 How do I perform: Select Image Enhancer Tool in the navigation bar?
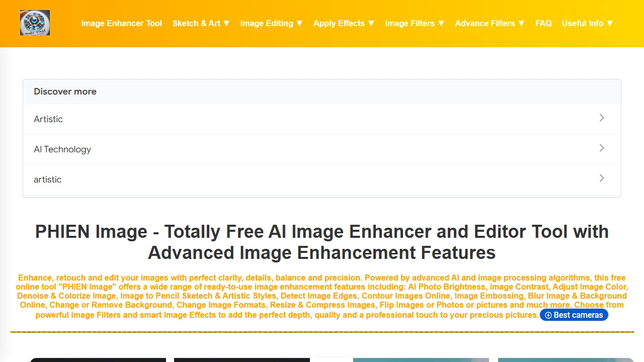tap(121, 23)
